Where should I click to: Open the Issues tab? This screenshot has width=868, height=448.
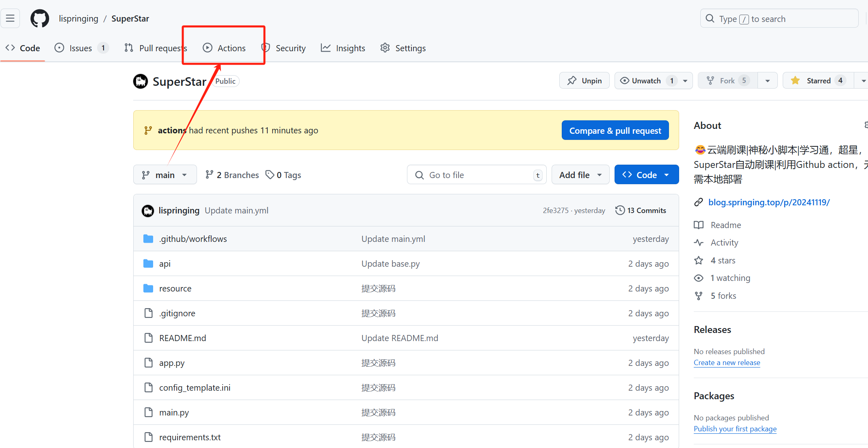[x=81, y=48]
